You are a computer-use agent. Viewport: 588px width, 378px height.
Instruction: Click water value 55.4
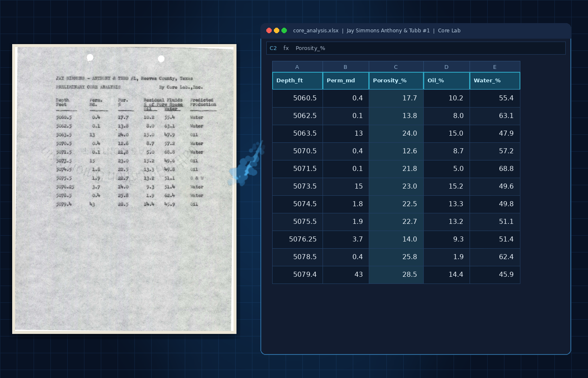click(x=495, y=98)
